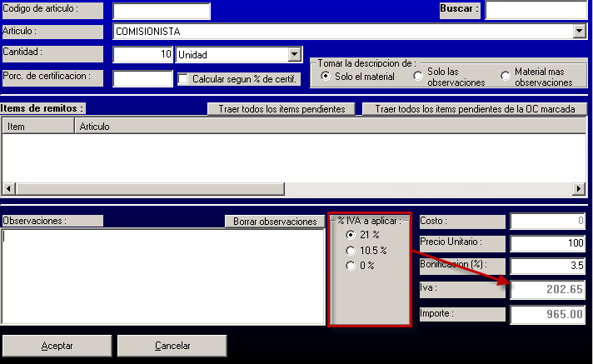Click Borrar observaciones button
Screen dimensions: 593x364
[x=274, y=222]
